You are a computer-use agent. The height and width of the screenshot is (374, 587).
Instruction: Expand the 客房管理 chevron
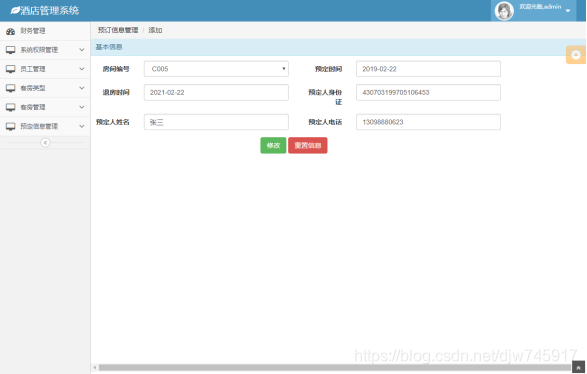[82, 107]
